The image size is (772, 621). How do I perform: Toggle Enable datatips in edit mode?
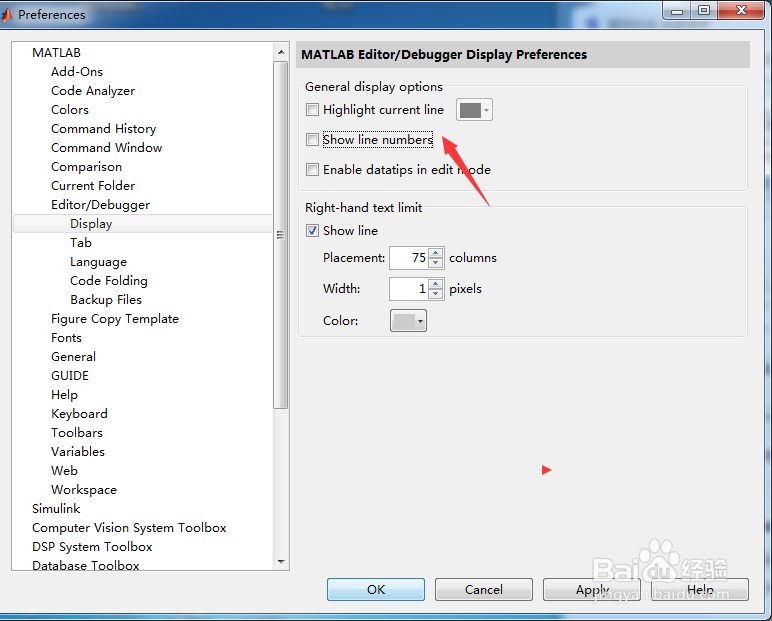312,170
